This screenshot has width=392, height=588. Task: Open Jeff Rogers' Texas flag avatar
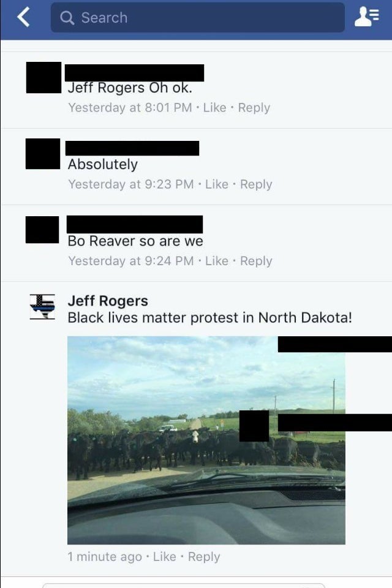point(42,307)
